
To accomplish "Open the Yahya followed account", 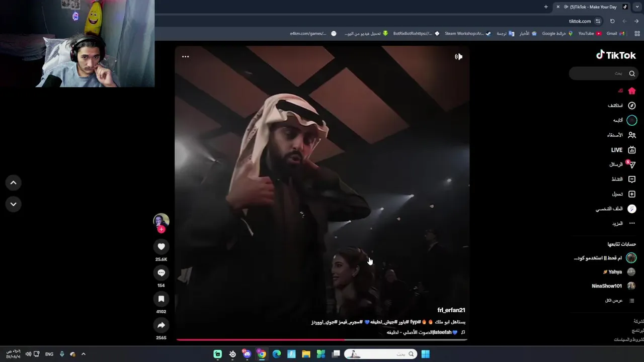I will [x=619, y=272].
